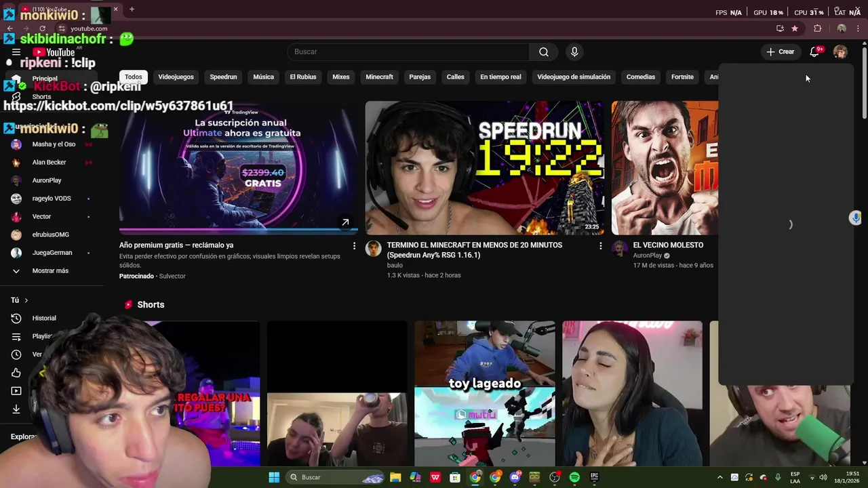Open Playlists in the sidebar
The image size is (868, 488).
(41, 336)
